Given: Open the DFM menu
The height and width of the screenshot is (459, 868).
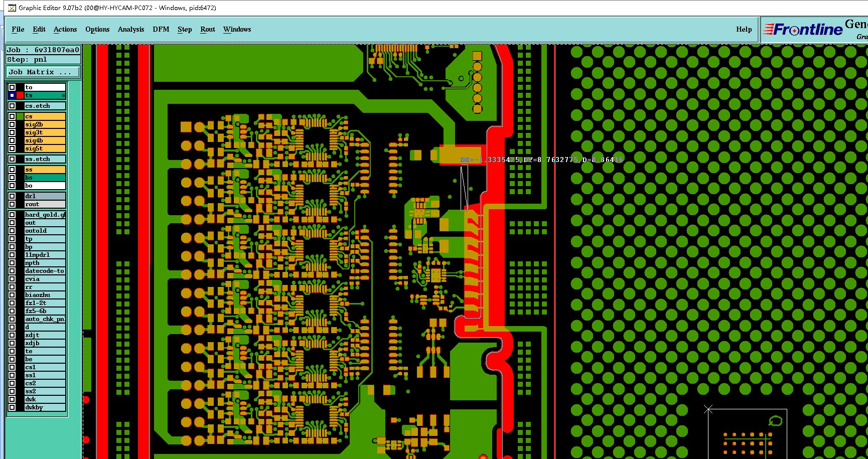Looking at the screenshot, I should point(161,29).
